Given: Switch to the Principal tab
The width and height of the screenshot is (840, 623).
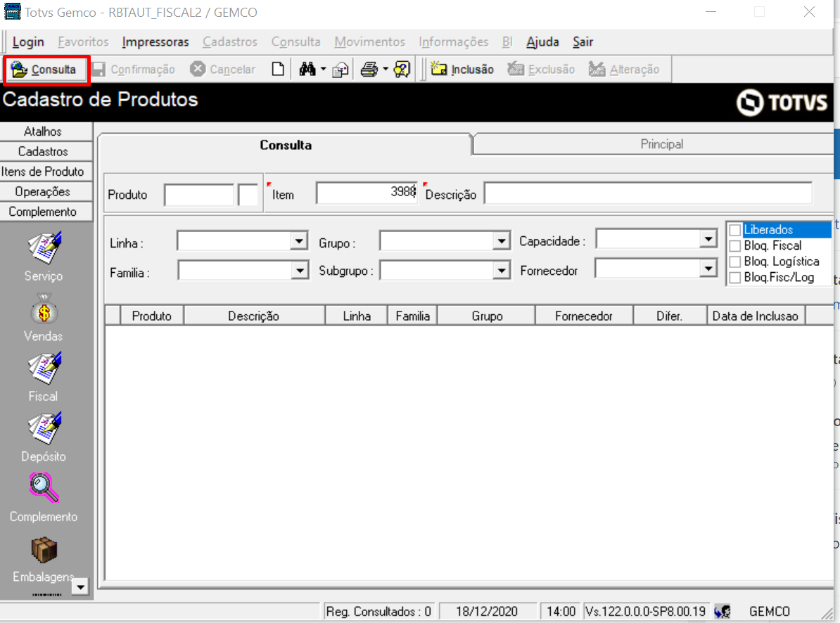Looking at the screenshot, I should pyautogui.click(x=654, y=145).
